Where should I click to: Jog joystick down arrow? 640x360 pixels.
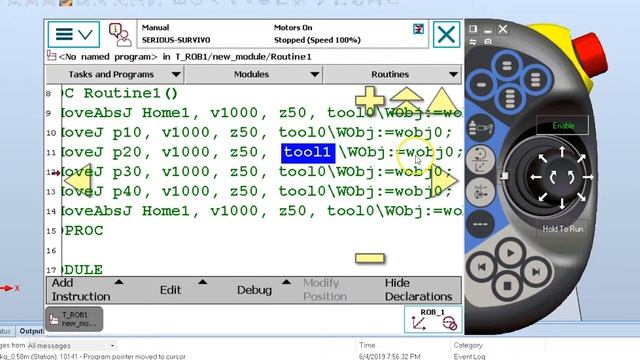point(562,203)
